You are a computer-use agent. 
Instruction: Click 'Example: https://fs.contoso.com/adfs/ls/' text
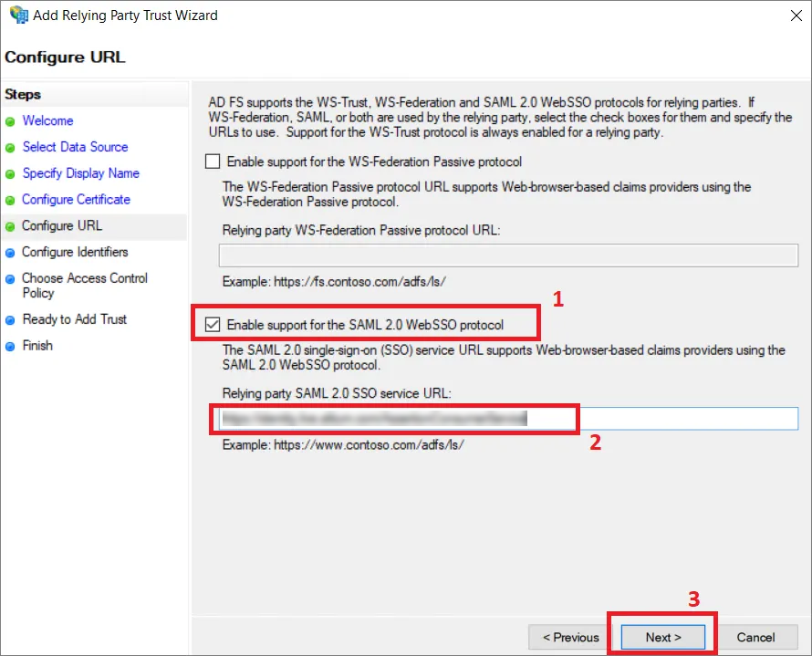[334, 282]
